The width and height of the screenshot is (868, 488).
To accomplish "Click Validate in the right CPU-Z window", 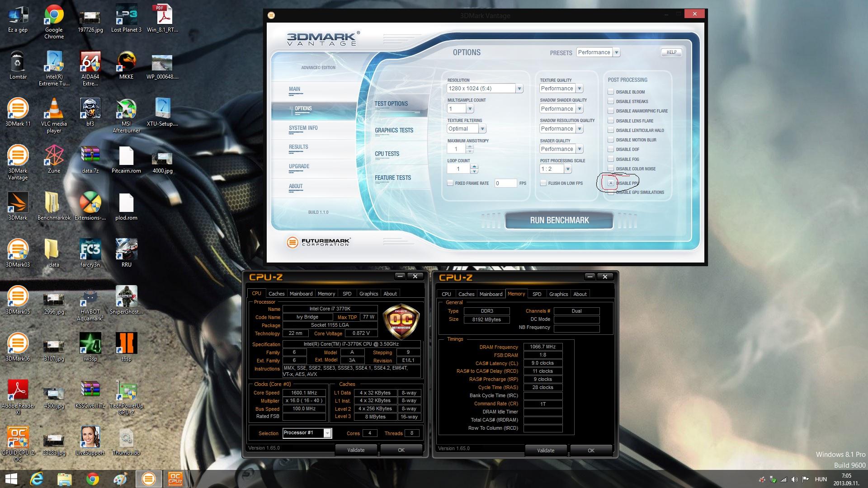I will coord(546,450).
